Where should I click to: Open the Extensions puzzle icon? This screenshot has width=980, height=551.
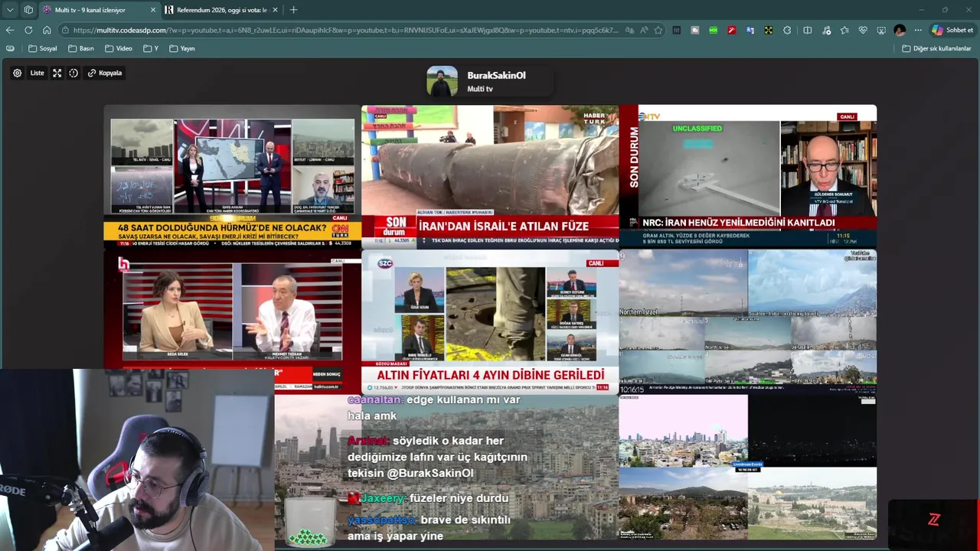click(x=787, y=30)
